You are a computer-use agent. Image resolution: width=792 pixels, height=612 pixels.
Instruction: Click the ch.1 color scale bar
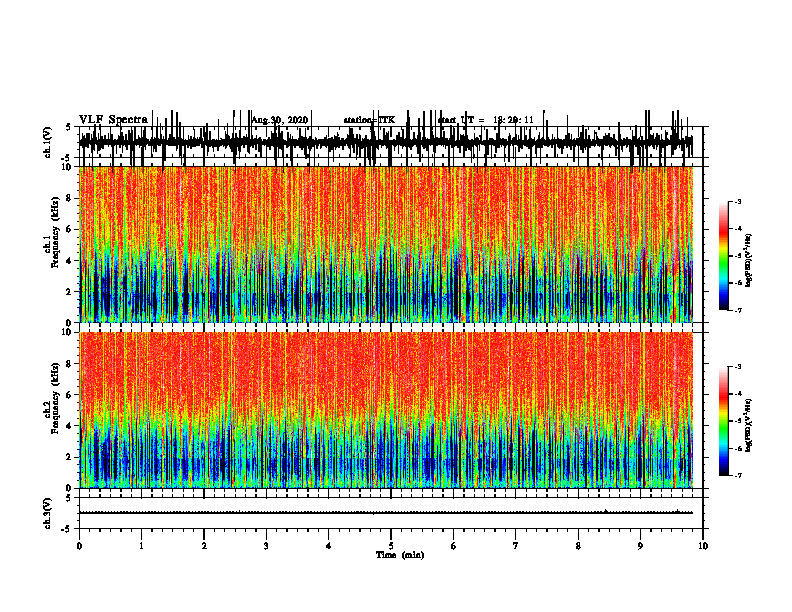(724, 256)
